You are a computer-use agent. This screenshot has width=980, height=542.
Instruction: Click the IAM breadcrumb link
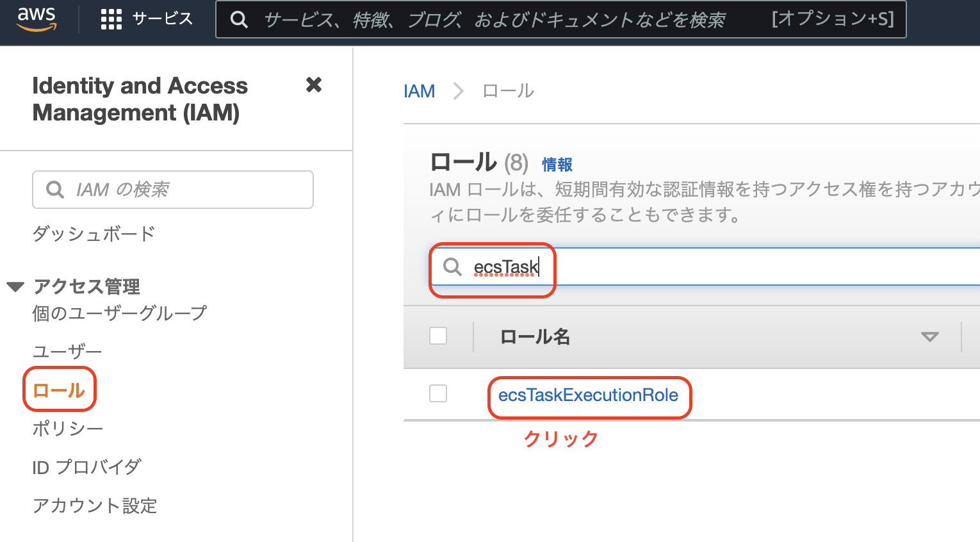tap(420, 91)
